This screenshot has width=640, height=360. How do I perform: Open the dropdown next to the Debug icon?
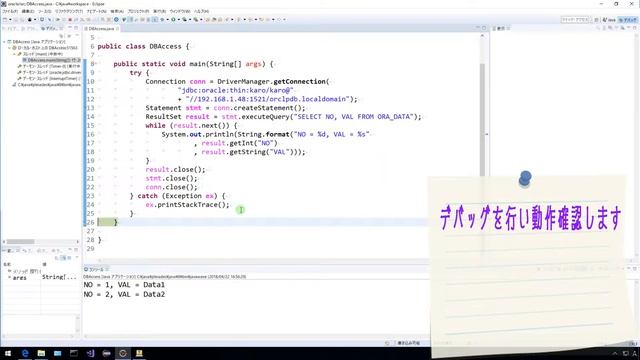(167, 20)
